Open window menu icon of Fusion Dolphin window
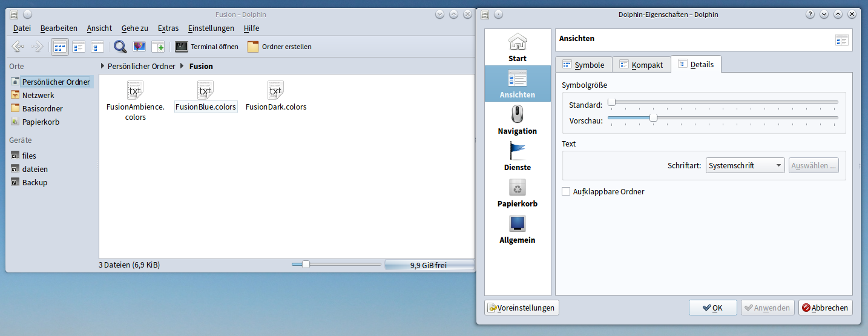 [14, 15]
